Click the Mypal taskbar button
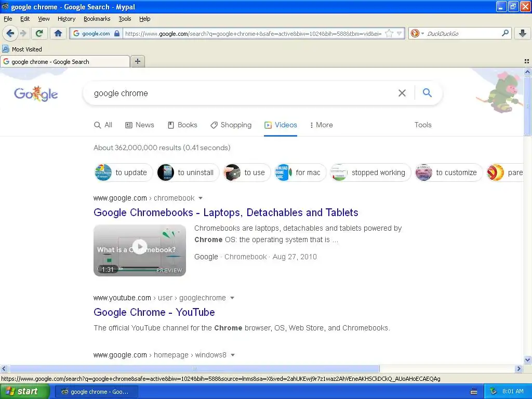532x399 pixels. [x=96, y=392]
